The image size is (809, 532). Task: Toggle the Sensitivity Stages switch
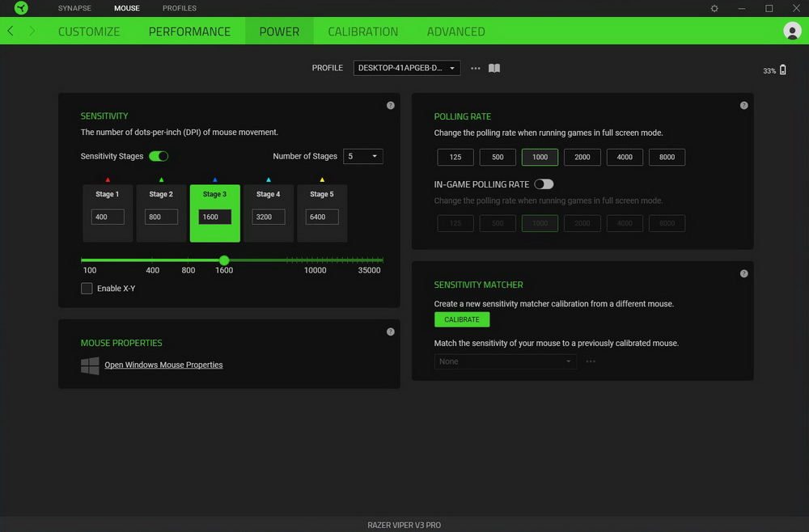tap(159, 156)
